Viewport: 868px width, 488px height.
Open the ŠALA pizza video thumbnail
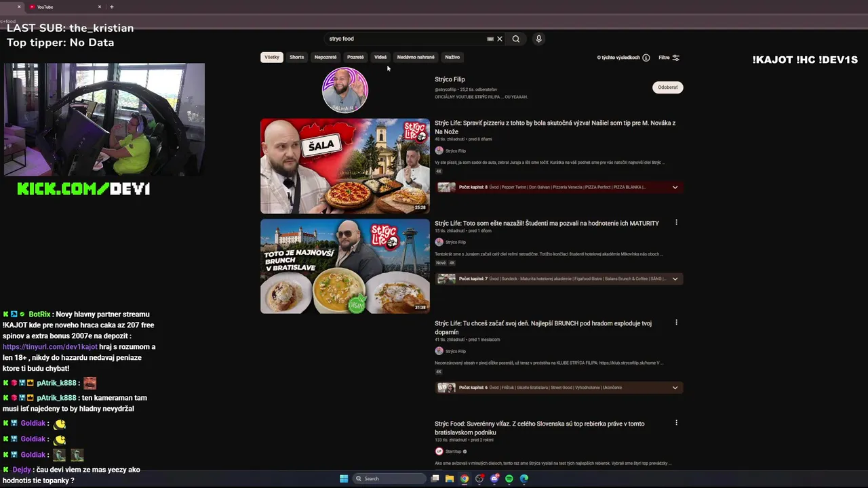pos(345,166)
